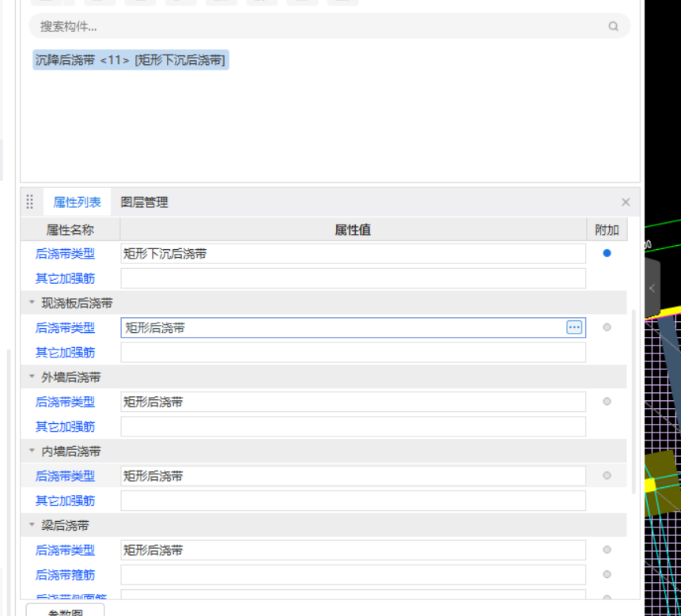Select 沉降后浇带 <11> component item

(x=131, y=60)
